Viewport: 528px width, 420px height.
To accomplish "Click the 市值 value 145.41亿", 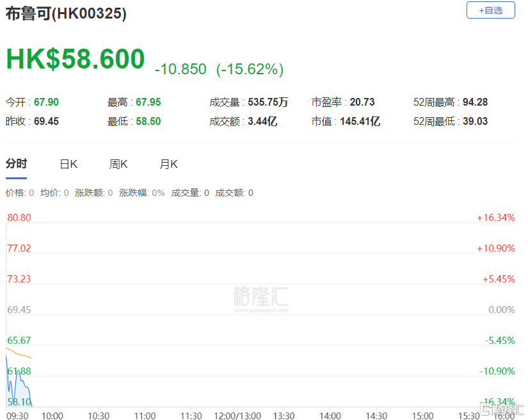I will click(x=360, y=121).
